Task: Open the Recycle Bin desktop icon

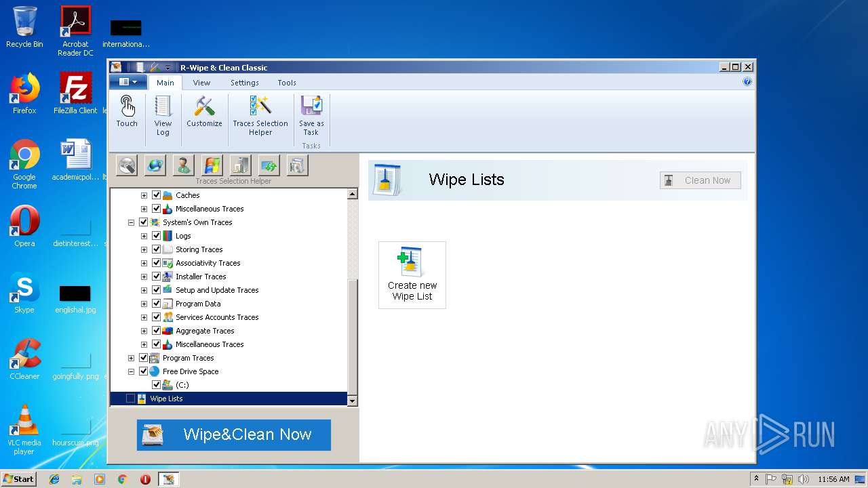Action: pyautogui.click(x=24, y=27)
